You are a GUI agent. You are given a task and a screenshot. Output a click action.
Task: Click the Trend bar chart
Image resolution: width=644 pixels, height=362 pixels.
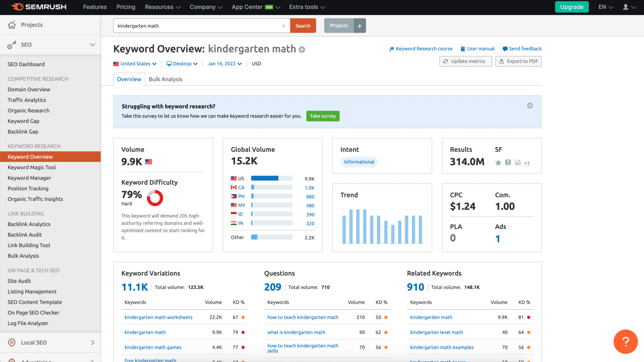point(382,226)
